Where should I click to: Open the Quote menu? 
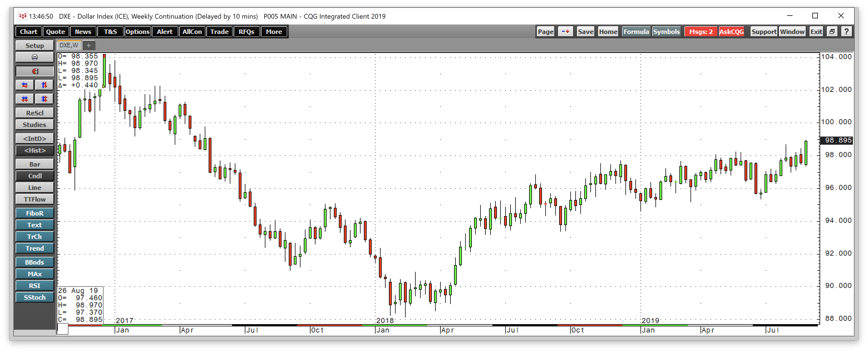click(x=55, y=31)
